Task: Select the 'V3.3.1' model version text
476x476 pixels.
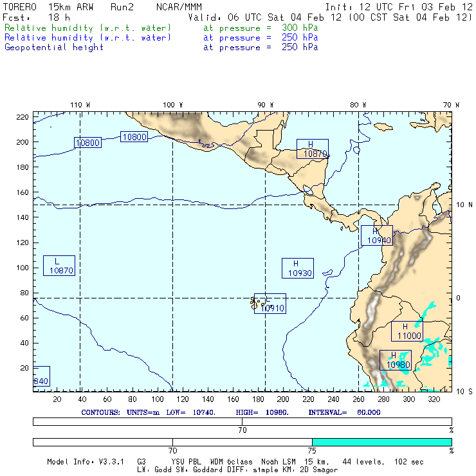Action: pos(111,462)
